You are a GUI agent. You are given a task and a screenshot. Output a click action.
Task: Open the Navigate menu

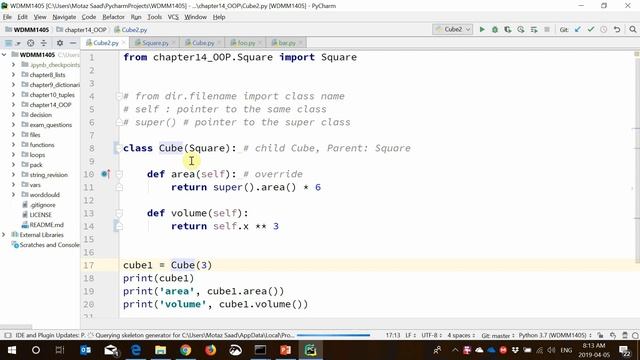[x=64, y=17]
